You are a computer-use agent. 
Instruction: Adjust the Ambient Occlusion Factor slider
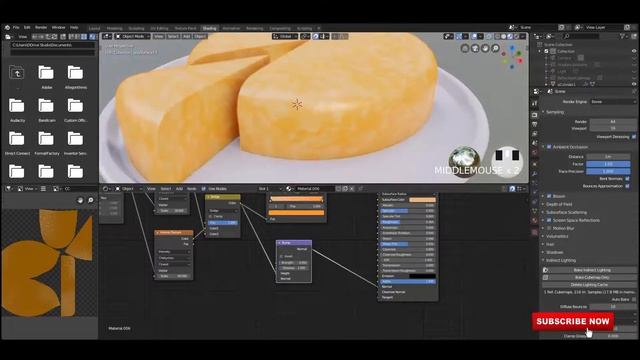click(608, 164)
